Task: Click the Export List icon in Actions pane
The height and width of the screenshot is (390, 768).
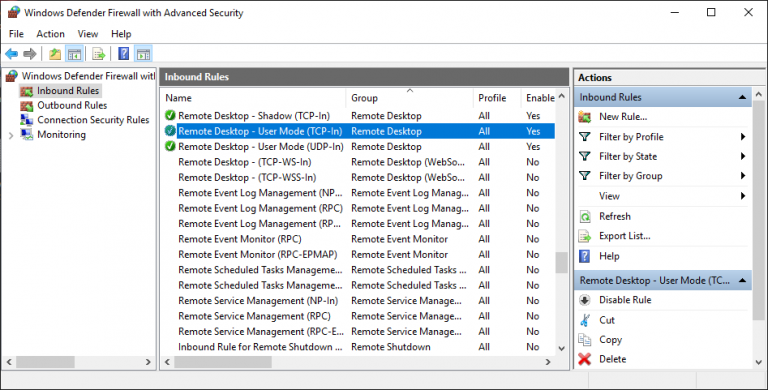Action: (x=585, y=236)
